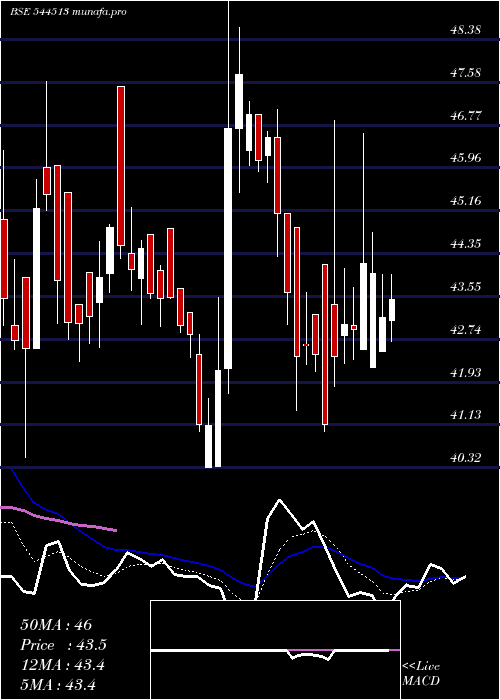This screenshot has height=700, width=500.
Task: Click the '50MA : 46' indicator text
Action: tap(56, 625)
